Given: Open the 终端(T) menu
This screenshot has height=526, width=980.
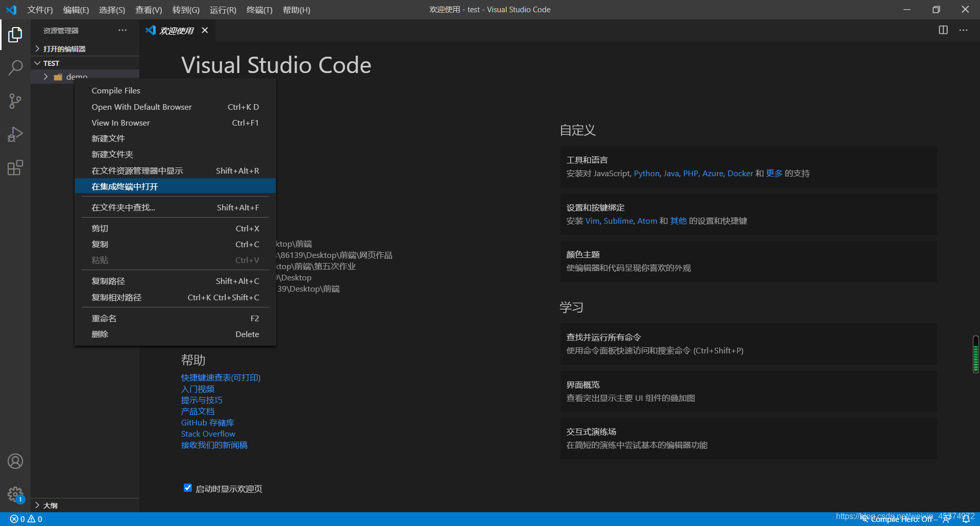Looking at the screenshot, I should click(259, 10).
